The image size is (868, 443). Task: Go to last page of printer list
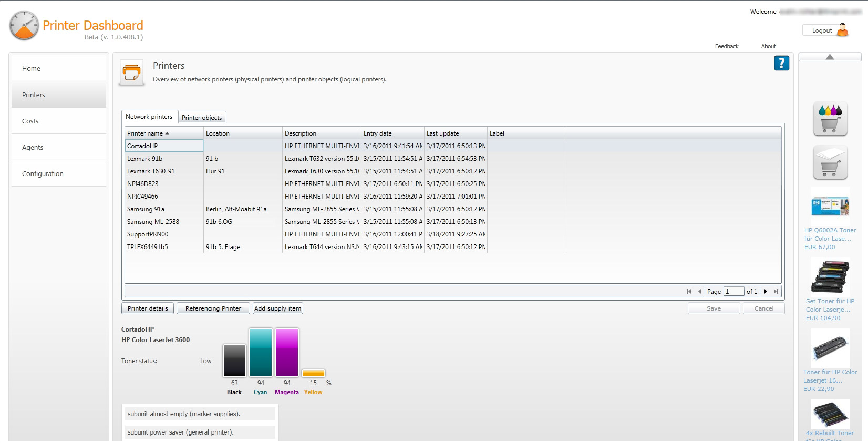point(776,291)
